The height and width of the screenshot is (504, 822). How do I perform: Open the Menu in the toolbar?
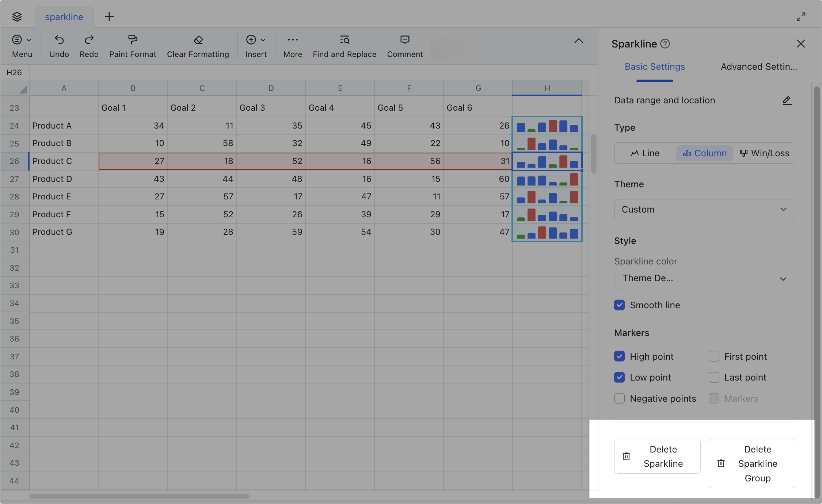point(22,46)
